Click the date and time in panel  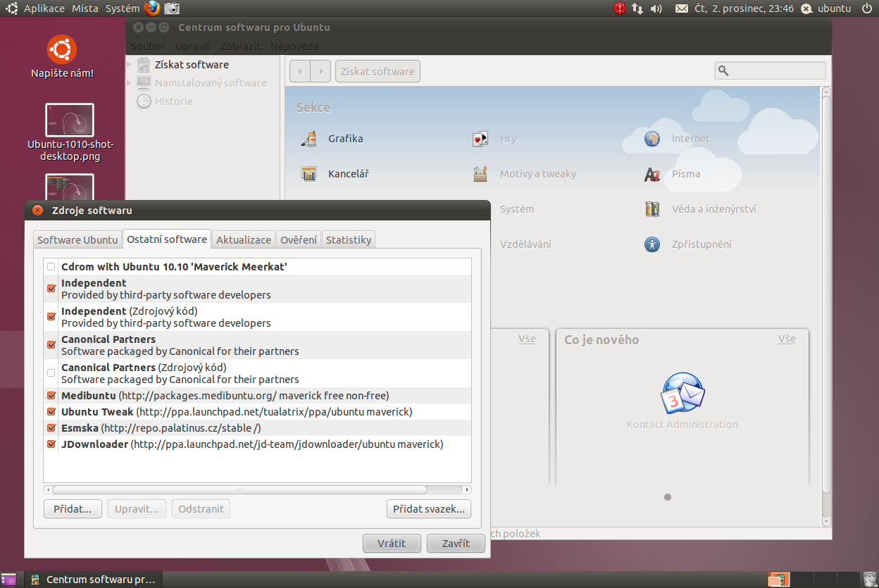click(744, 8)
